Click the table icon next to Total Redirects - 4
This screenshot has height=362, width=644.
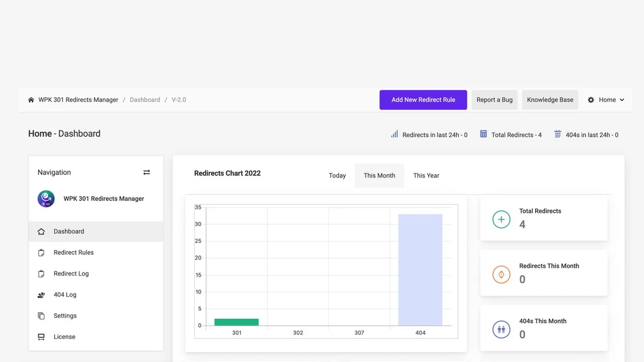(484, 134)
